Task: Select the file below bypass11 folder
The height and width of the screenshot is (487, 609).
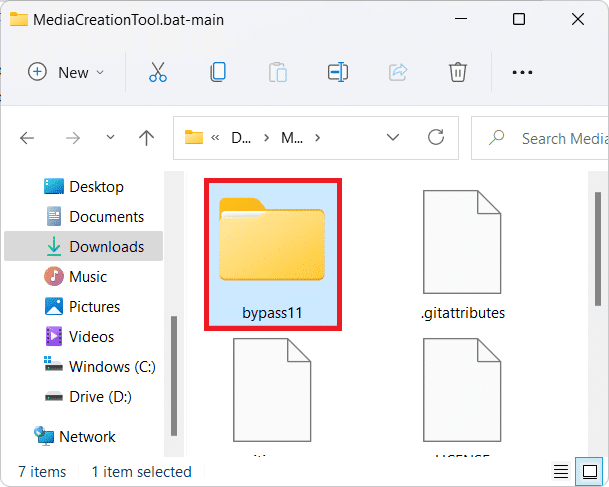Action: pyautogui.click(x=272, y=390)
